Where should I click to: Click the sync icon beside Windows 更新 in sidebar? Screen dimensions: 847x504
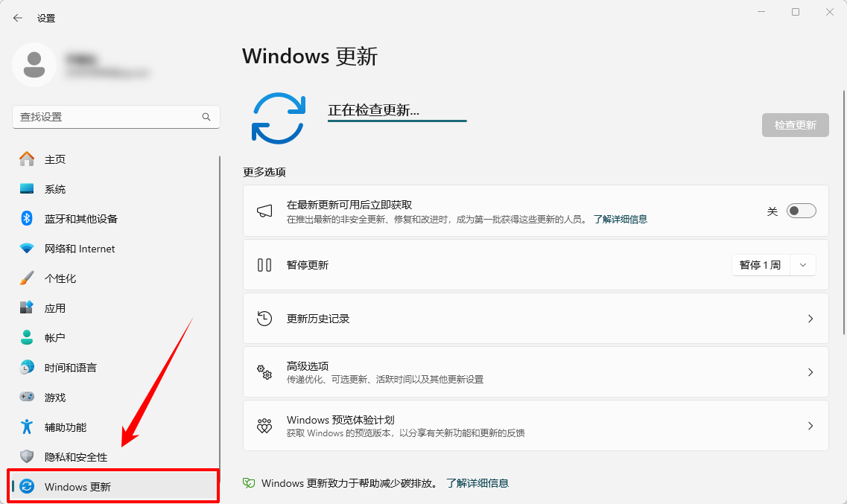[x=27, y=486]
